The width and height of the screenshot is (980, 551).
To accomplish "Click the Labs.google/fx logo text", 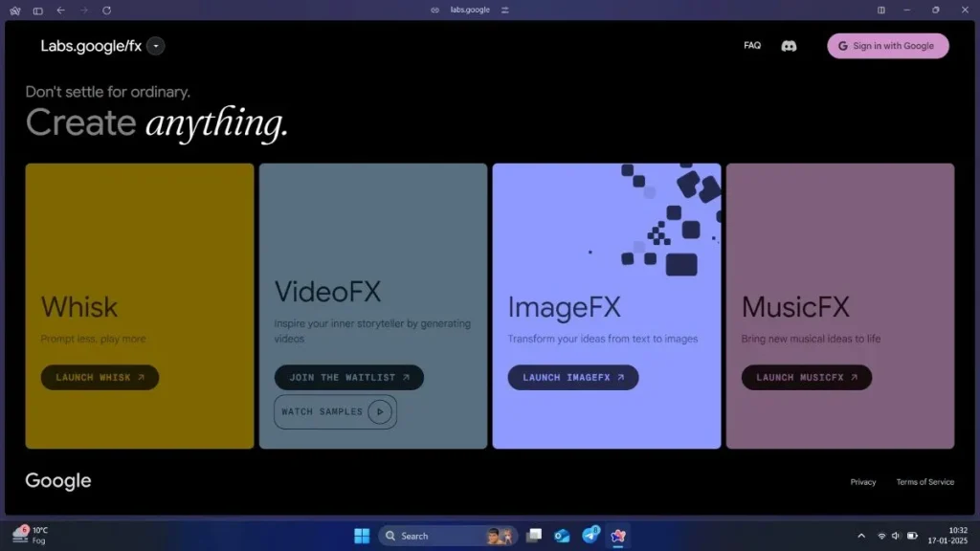I will [91, 46].
